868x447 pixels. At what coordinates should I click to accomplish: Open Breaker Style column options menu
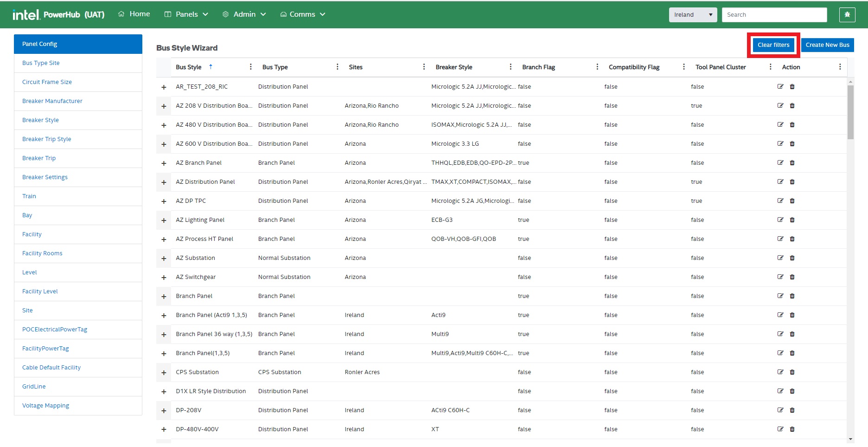511,67
